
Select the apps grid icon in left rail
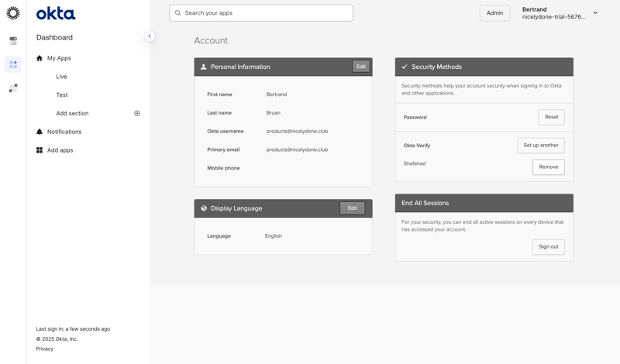13,64
